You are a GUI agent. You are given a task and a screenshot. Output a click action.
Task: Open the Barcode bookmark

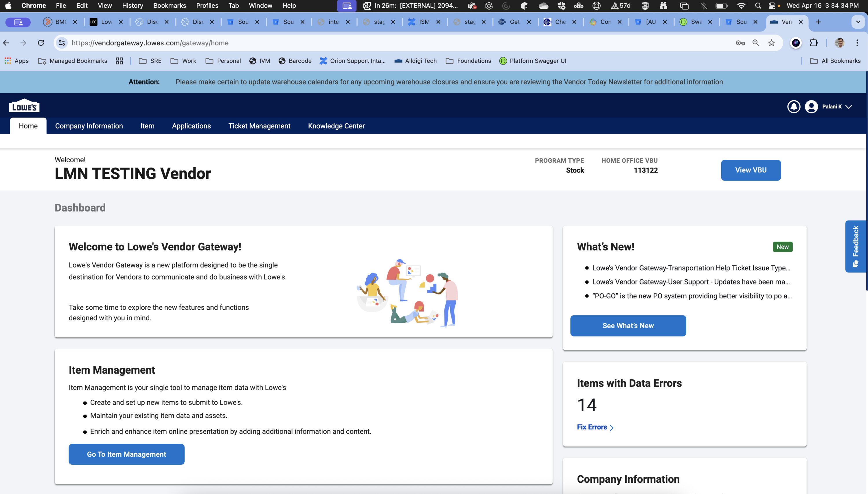pyautogui.click(x=295, y=61)
